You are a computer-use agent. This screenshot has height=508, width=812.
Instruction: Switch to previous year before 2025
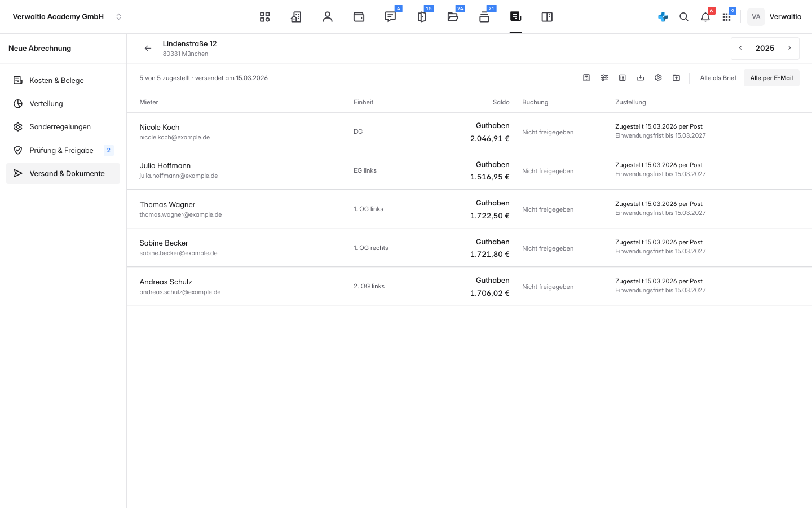click(741, 48)
